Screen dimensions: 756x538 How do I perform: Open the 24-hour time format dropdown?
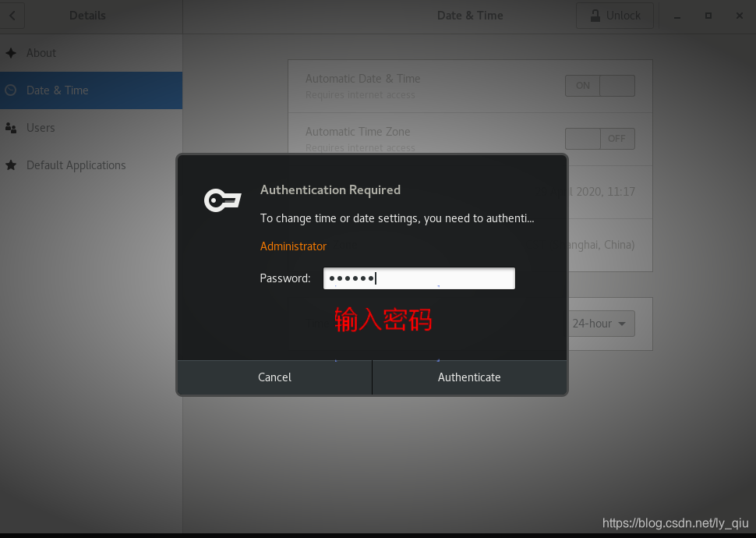point(602,324)
